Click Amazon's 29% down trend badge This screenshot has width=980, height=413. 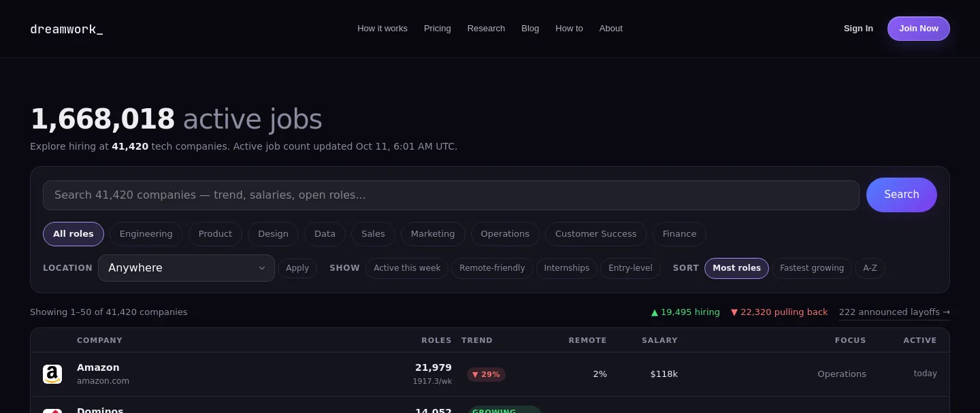[486, 375]
